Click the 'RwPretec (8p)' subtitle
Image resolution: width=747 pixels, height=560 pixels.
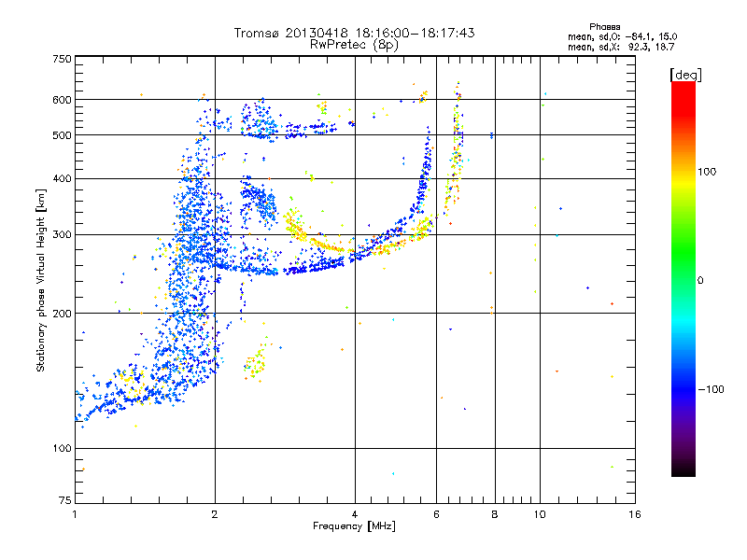point(354,45)
